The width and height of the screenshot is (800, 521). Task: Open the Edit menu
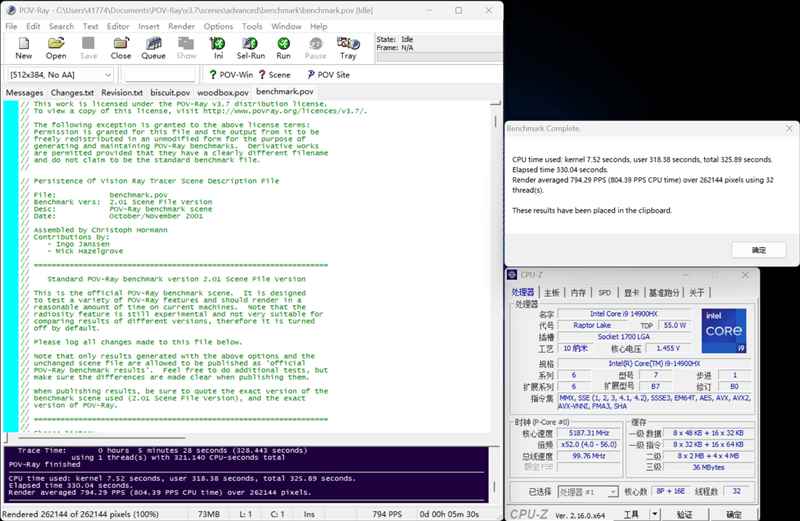point(33,27)
